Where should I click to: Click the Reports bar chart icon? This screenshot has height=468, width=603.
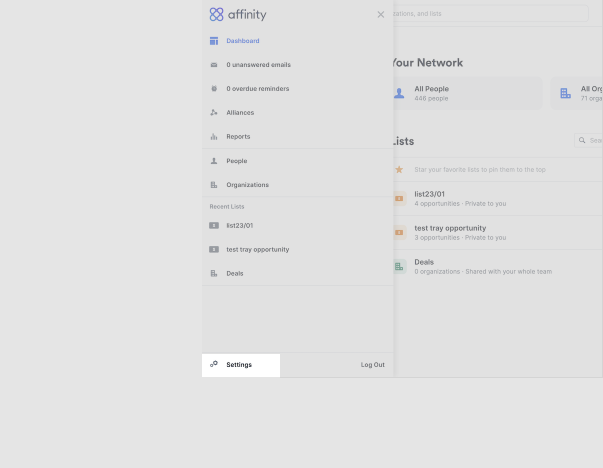214,137
